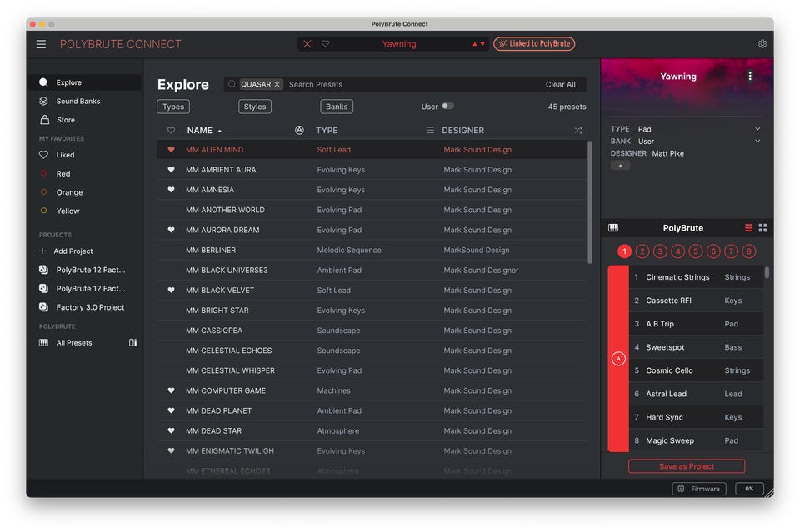Click the PolyBrute keyboard icon
Viewport: 800px width, 532px height.
613,228
